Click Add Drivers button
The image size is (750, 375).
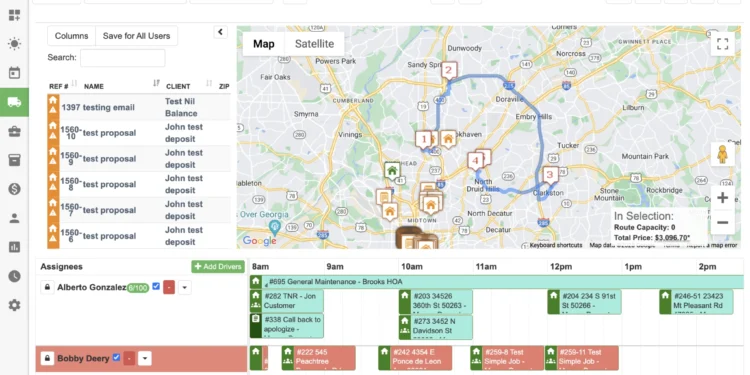pyautogui.click(x=218, y=267)
